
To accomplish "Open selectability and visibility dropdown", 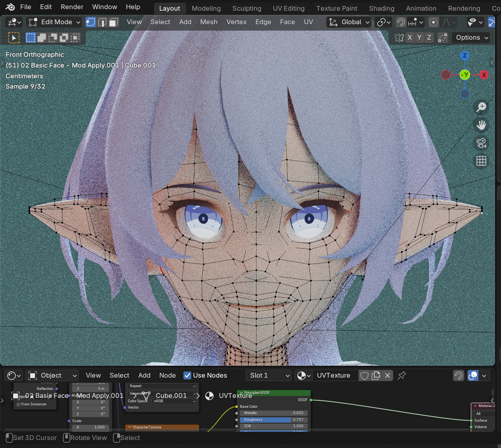I will (x=475, y=22).
